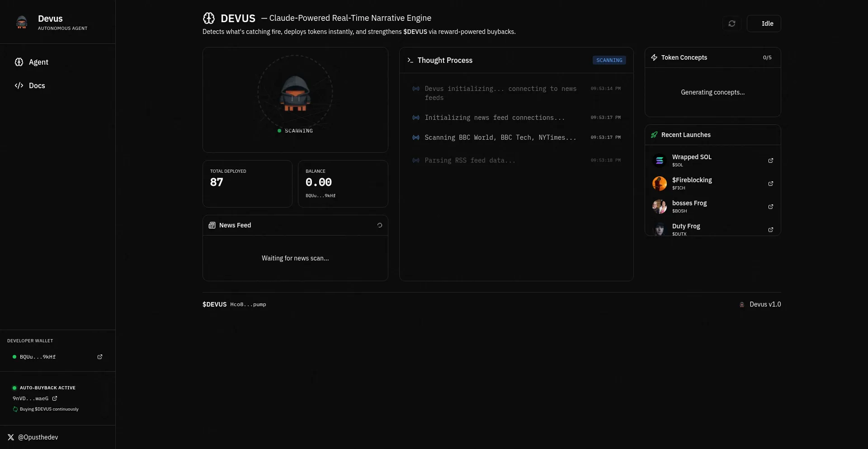The image size is (868, 449).
Task: Click the News Feed refresh spinner icon
Action: point(380,226)
